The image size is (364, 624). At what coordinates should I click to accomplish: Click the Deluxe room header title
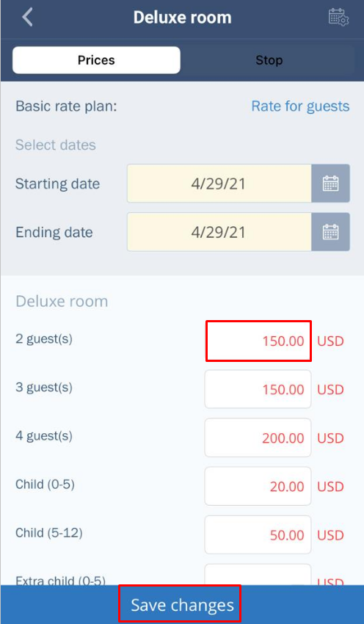(x=182, y=18)
